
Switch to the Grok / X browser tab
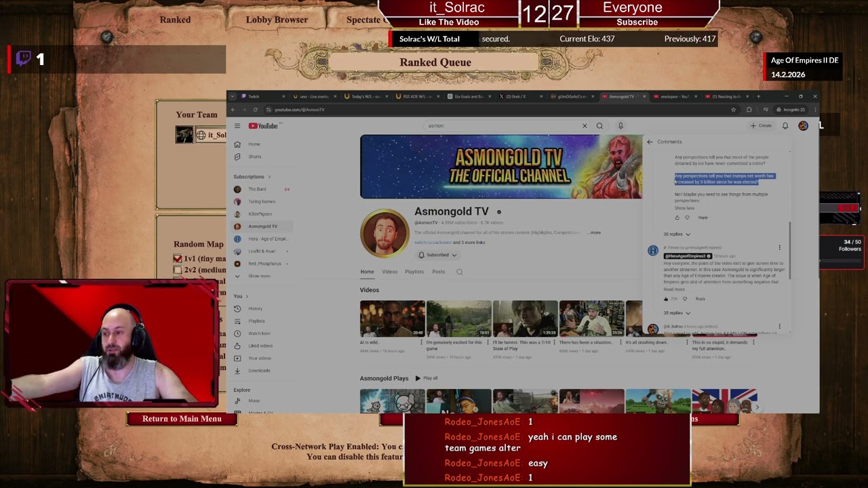pos(520,96)
